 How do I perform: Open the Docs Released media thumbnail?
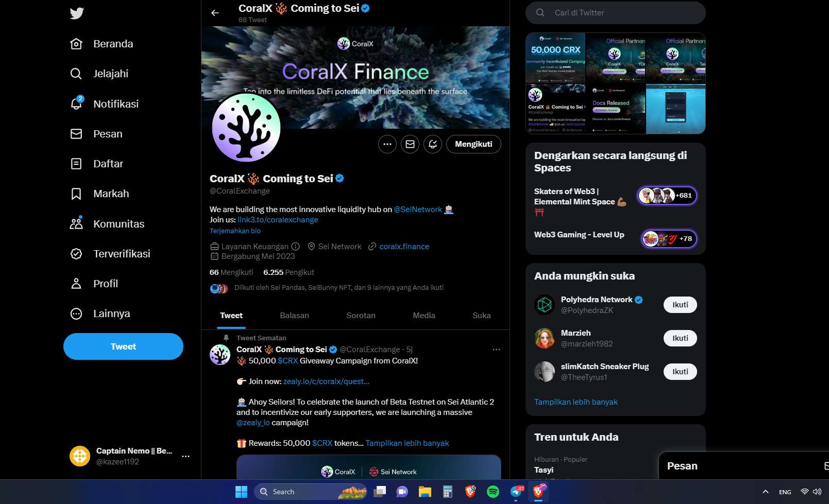[615, 109]
